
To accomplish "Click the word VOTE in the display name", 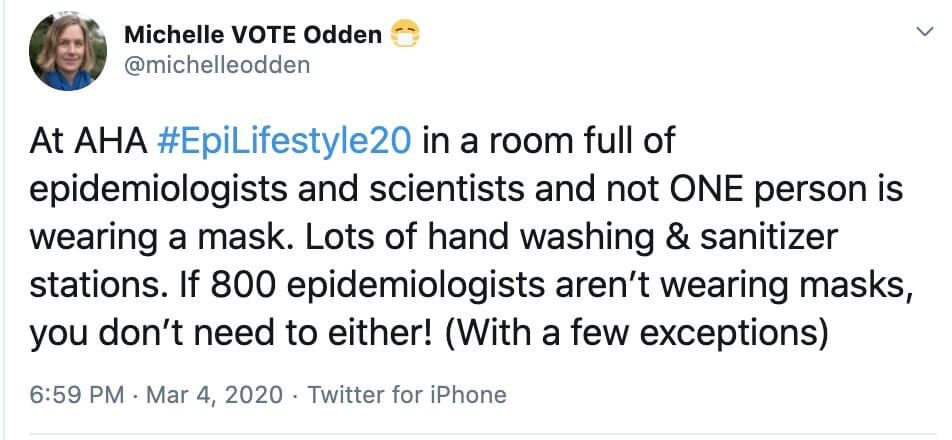I will tap(264, 35).
